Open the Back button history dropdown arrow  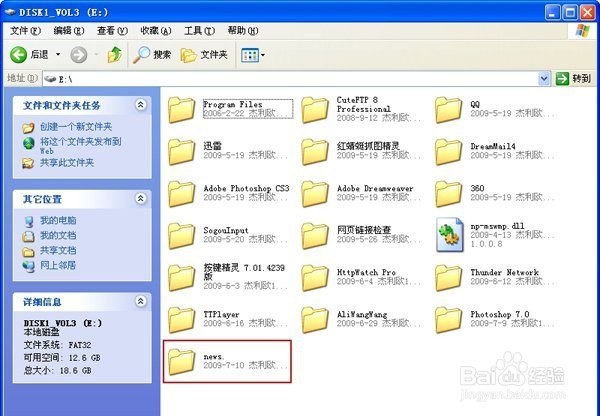(x=58, y=55)
